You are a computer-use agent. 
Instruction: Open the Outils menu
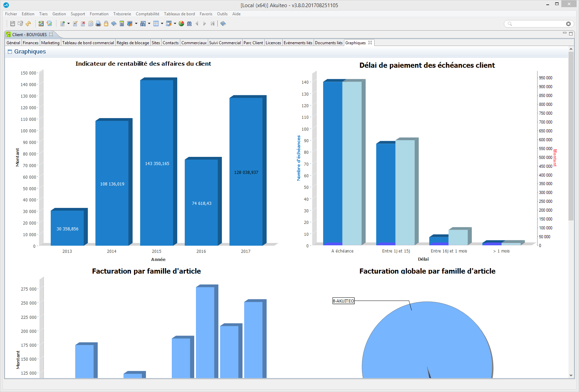pyautogui.click(x=222, y=14)
